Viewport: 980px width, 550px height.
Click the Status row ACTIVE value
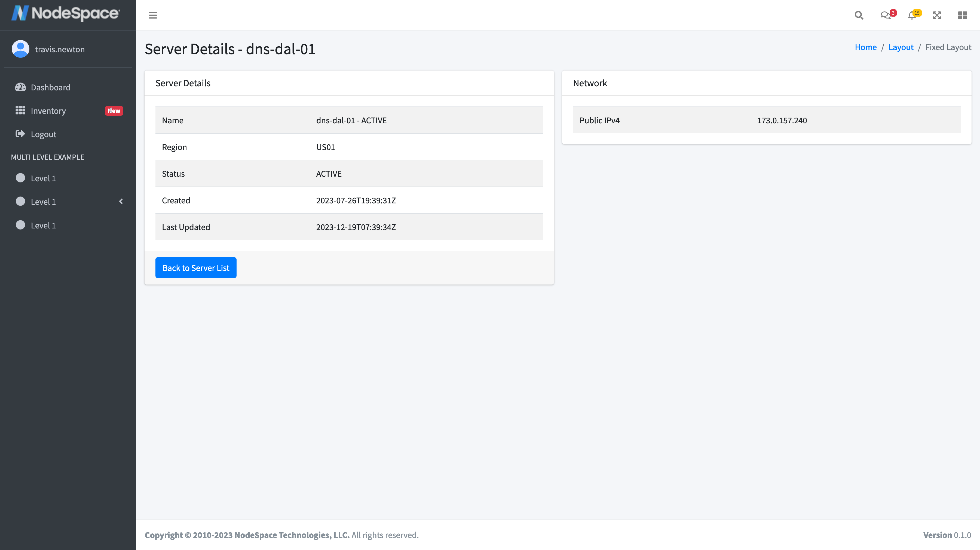[x=329, y=173]
